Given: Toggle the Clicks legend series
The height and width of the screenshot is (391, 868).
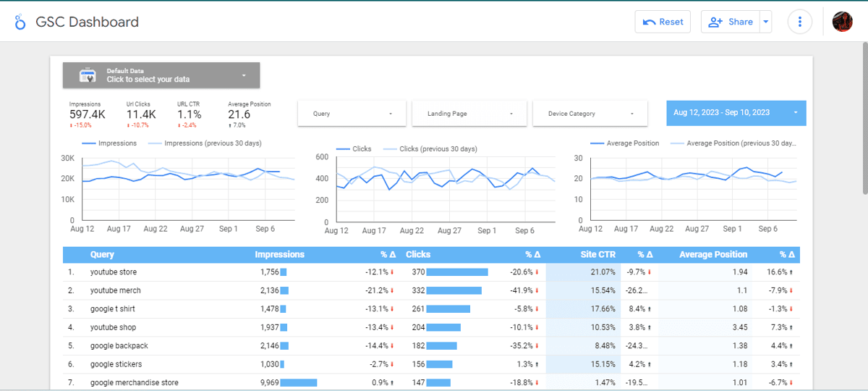Looking at the screenshot, I should point(354,149).
